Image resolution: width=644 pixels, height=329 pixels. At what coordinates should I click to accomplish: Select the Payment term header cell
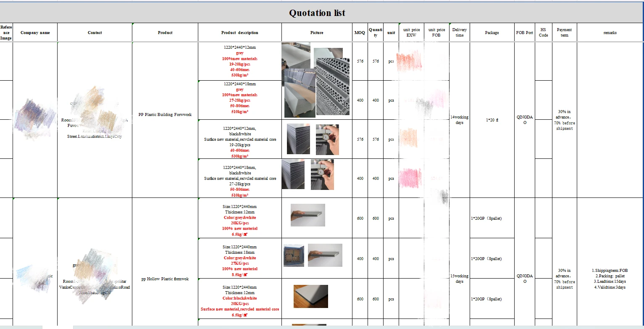coord(564,33)
